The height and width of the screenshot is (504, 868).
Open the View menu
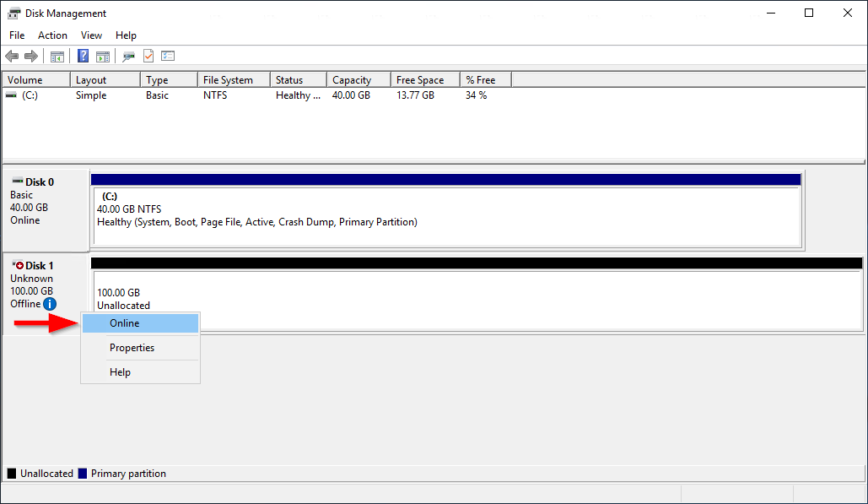pyautogui.click(x=91, y=35)
